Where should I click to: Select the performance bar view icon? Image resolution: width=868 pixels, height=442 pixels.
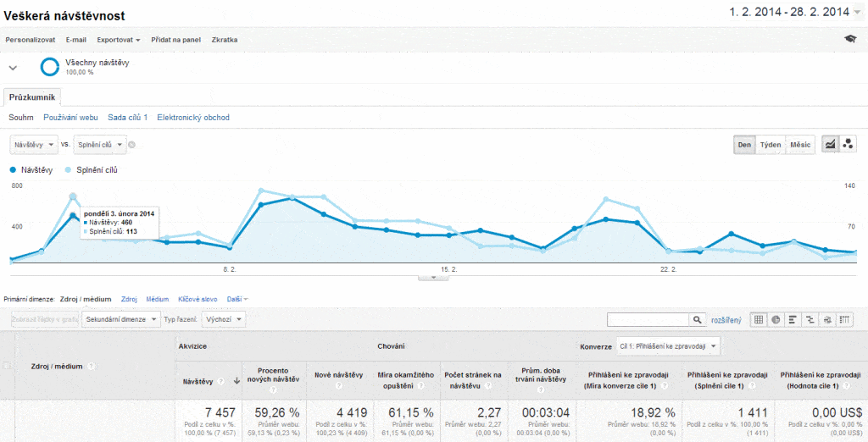(793, 319)
